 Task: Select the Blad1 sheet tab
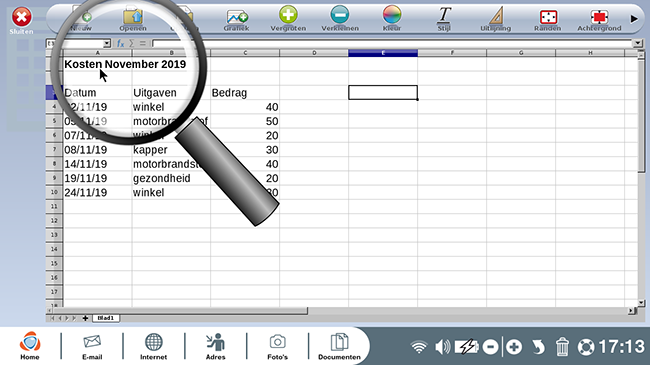point(106,318)
